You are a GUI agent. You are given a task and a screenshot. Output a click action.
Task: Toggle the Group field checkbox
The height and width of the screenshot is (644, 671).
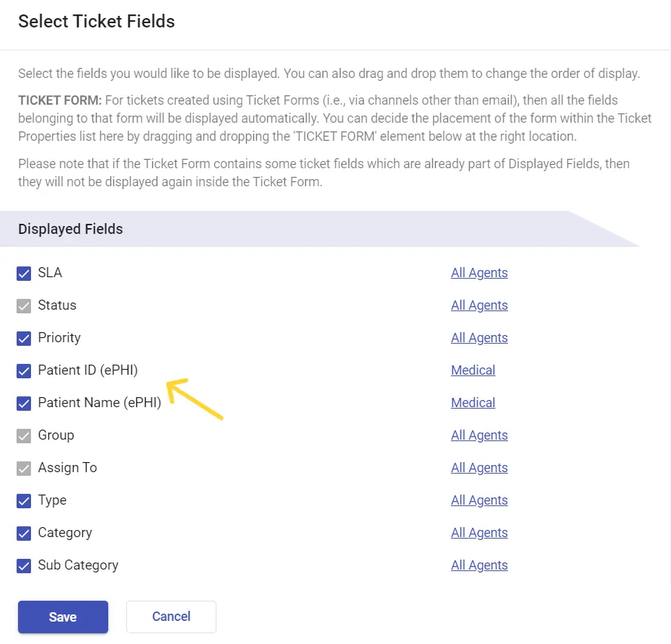pos(25,436)
